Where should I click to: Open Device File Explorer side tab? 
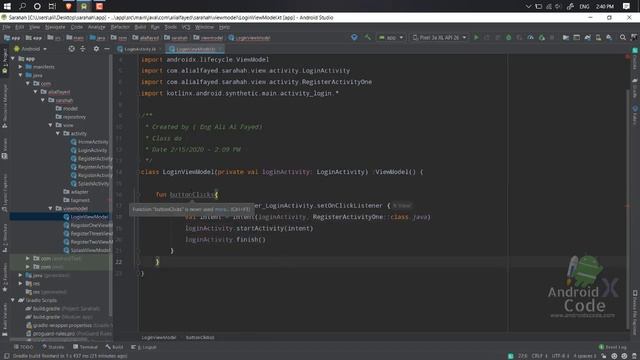pos(635,312)
